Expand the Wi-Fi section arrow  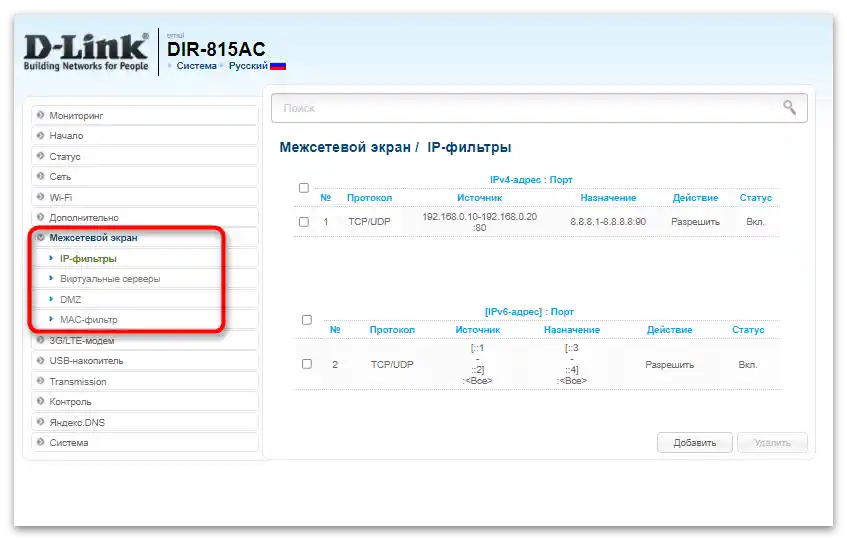[x=40, y=197]
